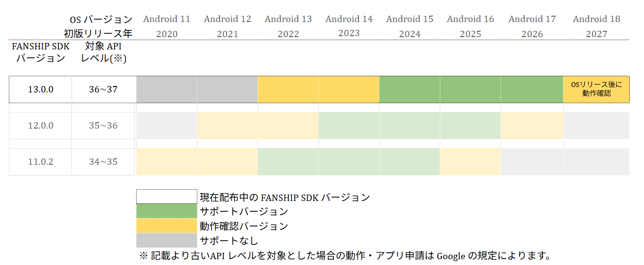Click the Android 13 column header
The image size is (644, 265).
[x=288, y=19]
